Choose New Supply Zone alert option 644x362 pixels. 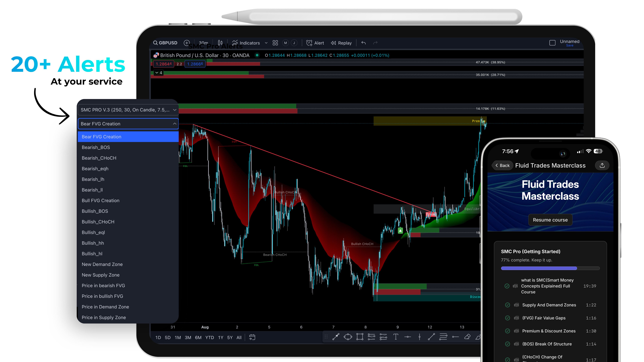tap(100, 275)
